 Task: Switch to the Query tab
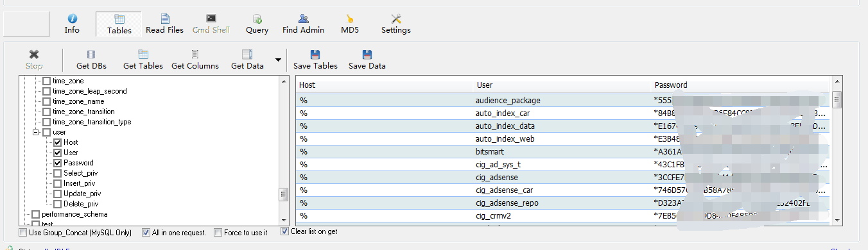(x=257, y=24)
